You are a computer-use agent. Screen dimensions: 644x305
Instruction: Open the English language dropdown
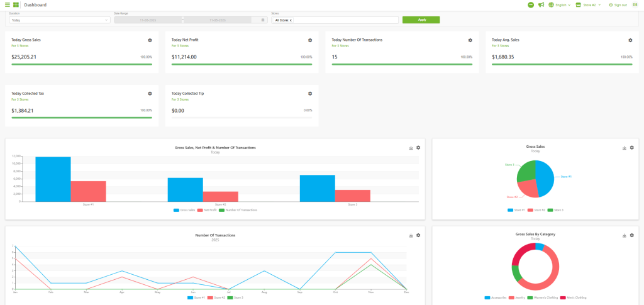(559, 5)
